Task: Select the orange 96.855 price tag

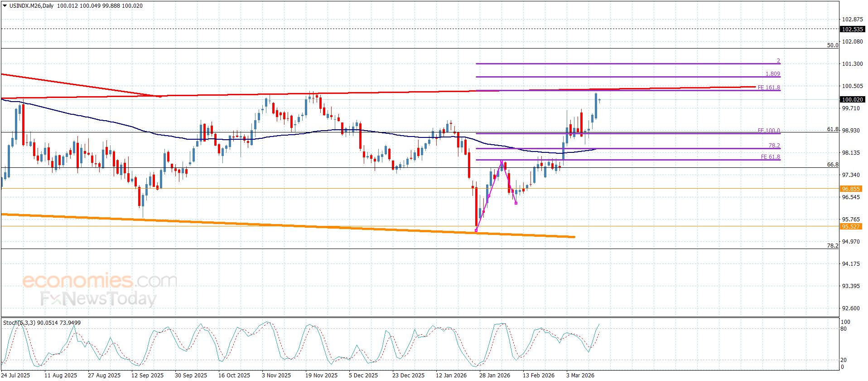Action: pyautogui.click(x=850, y=189)
